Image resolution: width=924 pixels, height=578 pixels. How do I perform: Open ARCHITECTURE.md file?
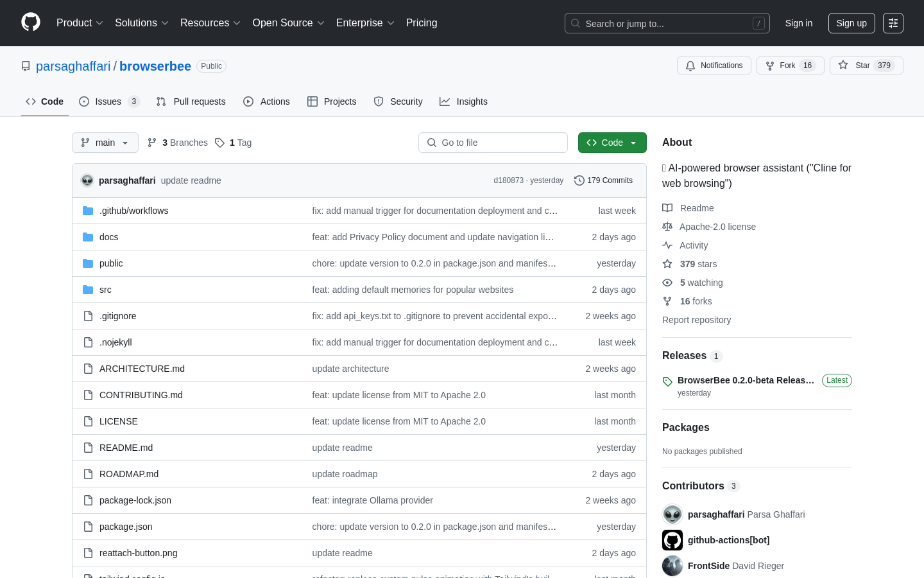(x=142, y=369)
